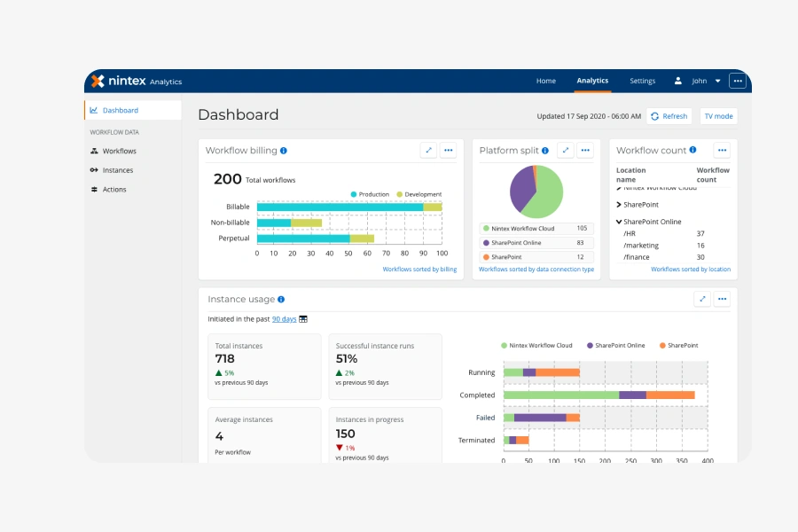Click the Refresh button
This screenshot has height=532, width=798.
pos(669,116)
